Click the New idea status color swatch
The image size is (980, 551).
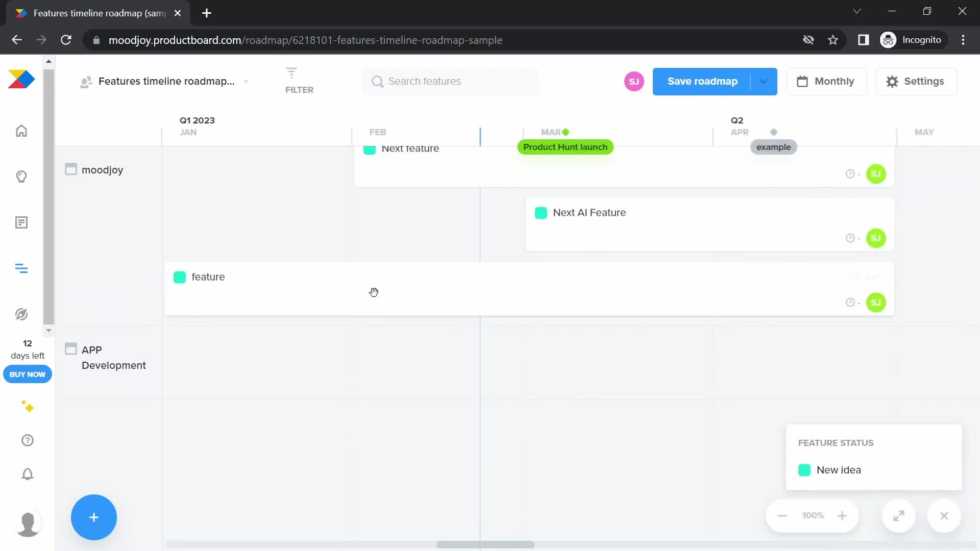point(804,470)
